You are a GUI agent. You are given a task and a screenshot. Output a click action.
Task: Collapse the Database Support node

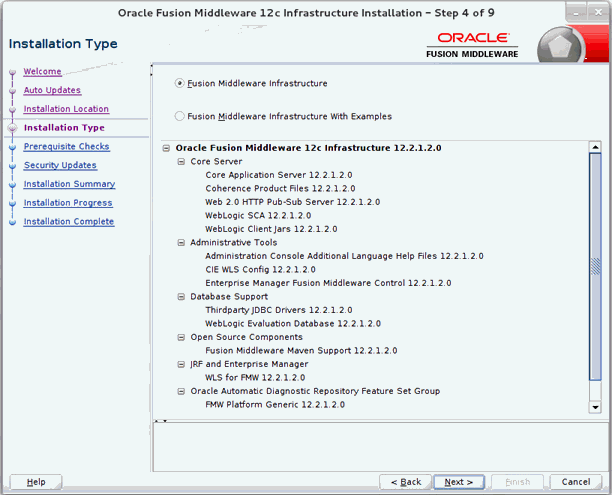181,297
